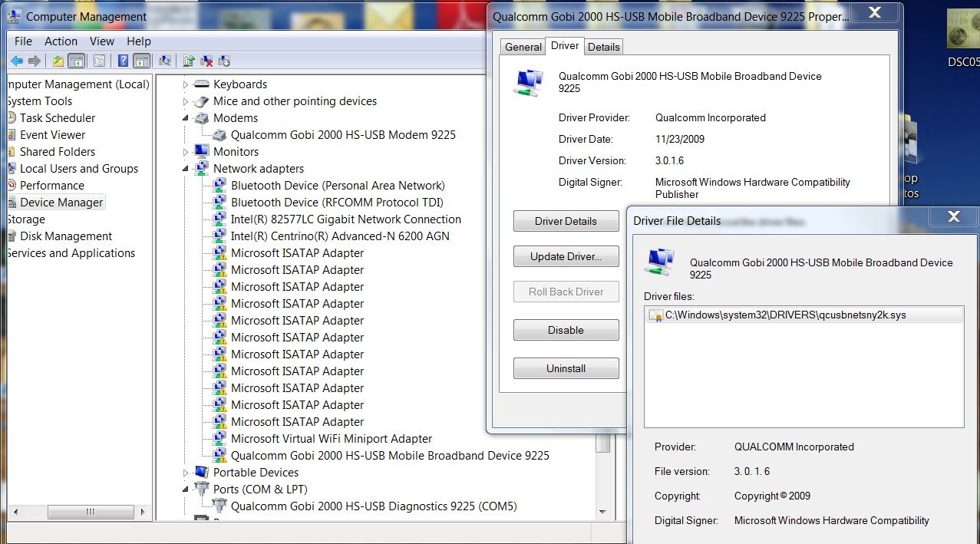Click the Driver Details button
980x544 pixels.
click(x=566, y=221)
